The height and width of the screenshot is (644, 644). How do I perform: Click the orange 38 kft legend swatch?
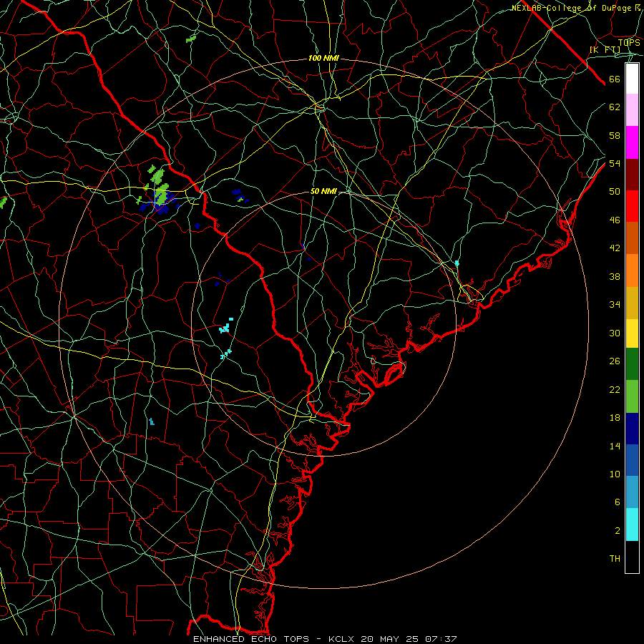point(632,270)
